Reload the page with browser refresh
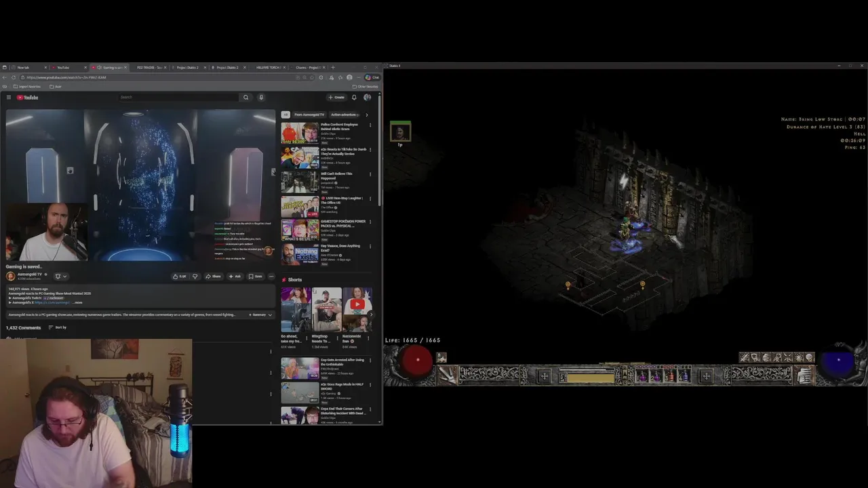The height and width of the screenshot is (488, 868). (x=13, y=77)
